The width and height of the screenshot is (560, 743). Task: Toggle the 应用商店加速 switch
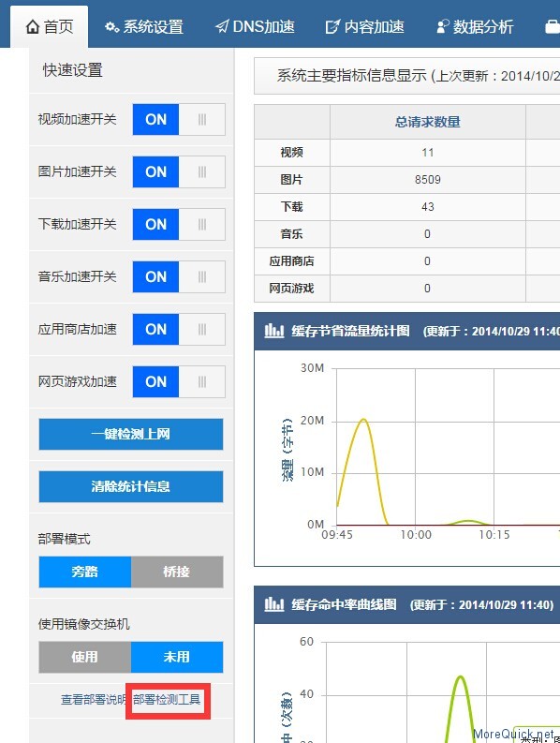(x=179, y=329)
